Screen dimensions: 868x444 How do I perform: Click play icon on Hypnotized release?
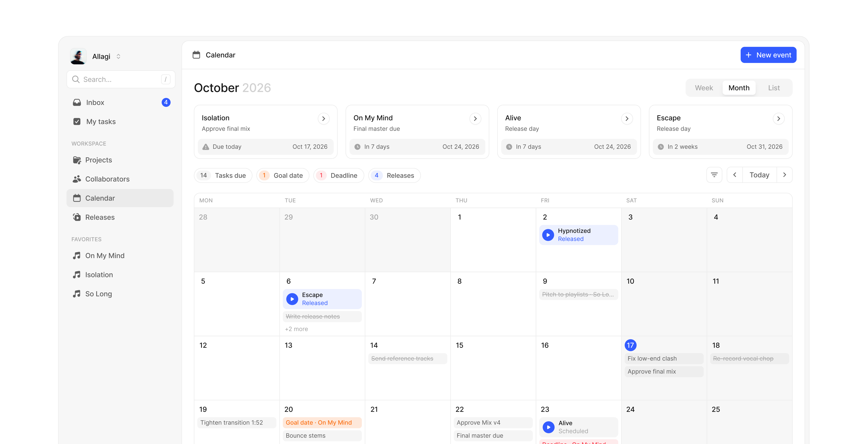(548, 235)
